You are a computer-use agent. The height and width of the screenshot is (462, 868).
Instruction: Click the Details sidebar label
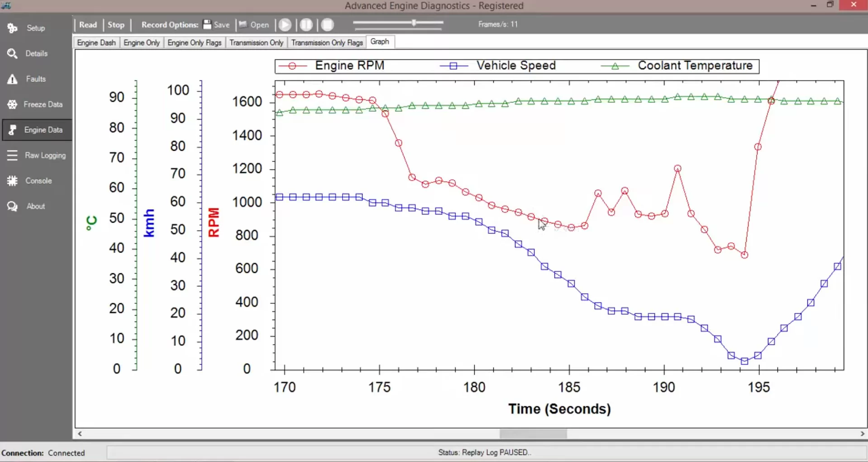(37, 53)
